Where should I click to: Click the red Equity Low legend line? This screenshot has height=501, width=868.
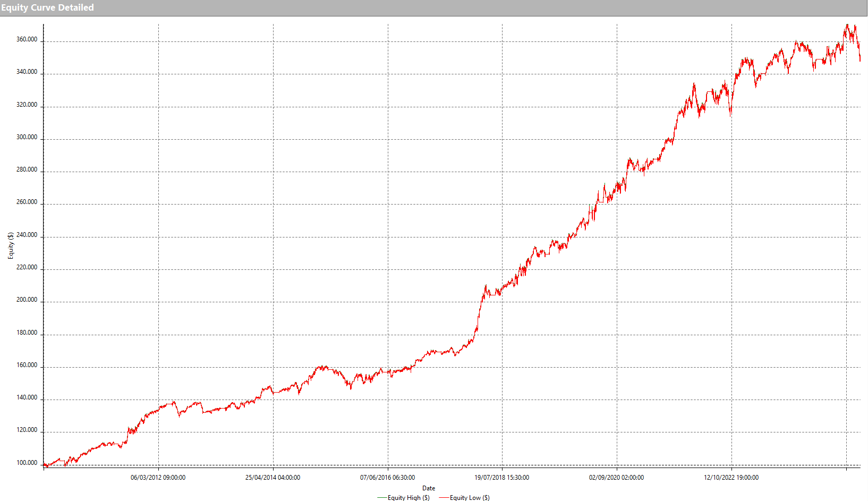(x=444, y=498)
